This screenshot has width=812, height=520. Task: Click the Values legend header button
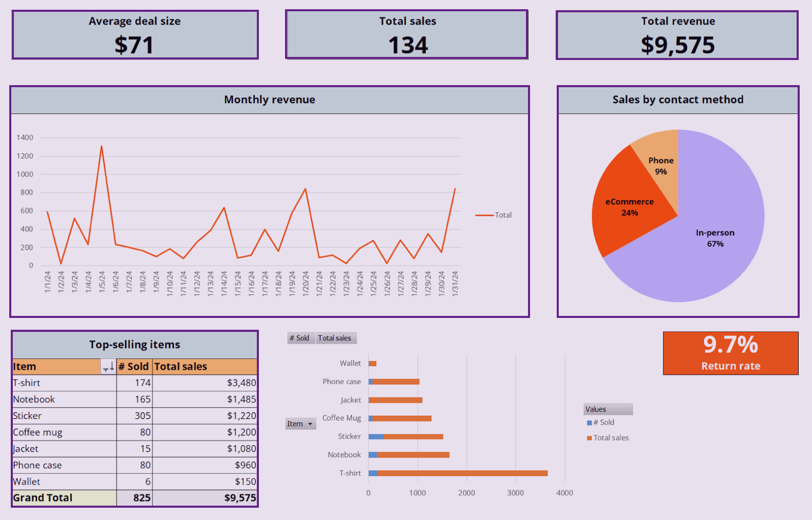(x=608, y=409)
